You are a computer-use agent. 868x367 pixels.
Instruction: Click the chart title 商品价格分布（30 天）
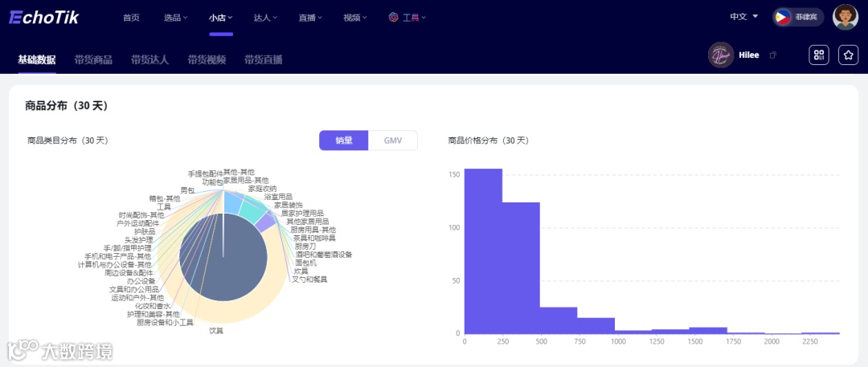pos(489,141)
